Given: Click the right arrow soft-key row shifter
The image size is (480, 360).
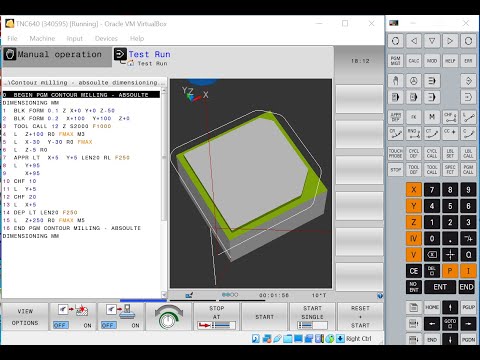Looking at the screenshot, I should coord(450,41).
